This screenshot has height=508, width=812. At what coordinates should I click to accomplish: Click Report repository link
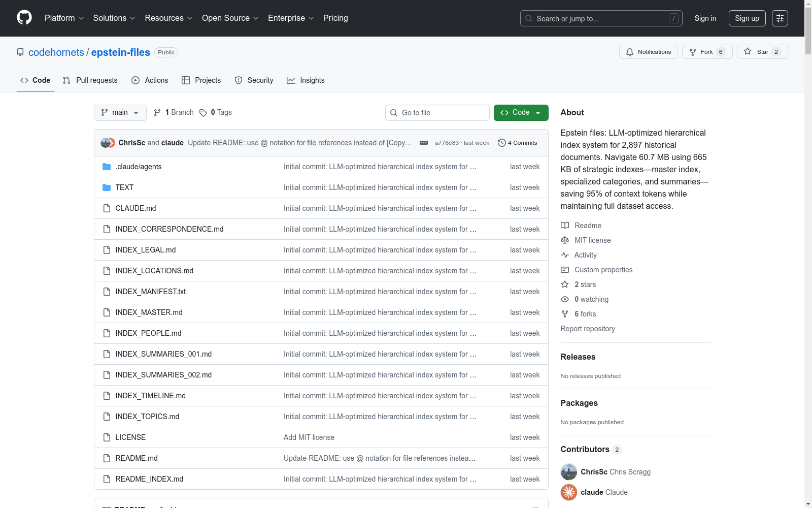click(588, 329)
